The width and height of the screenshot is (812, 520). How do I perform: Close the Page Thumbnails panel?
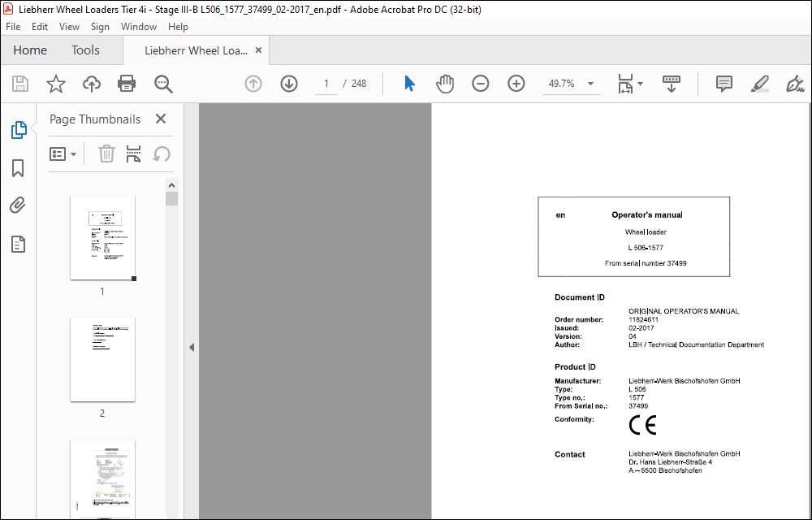(161, 119)
